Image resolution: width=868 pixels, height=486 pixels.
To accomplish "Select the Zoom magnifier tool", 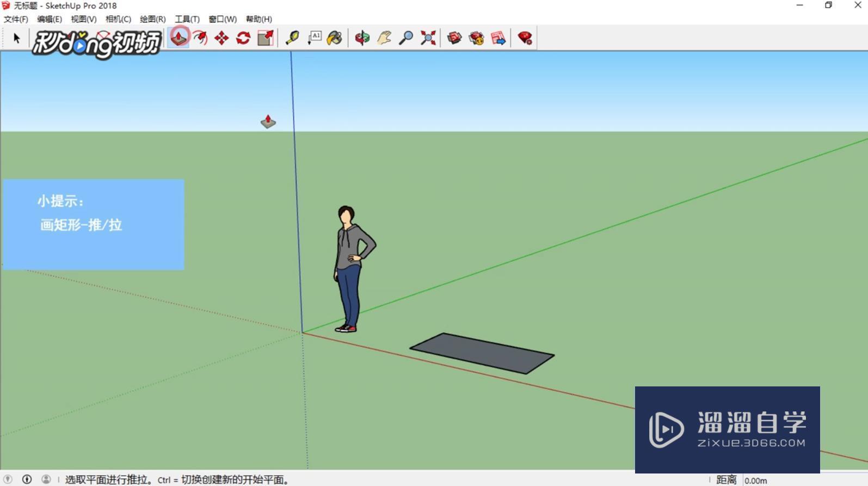I will (406, 38).
